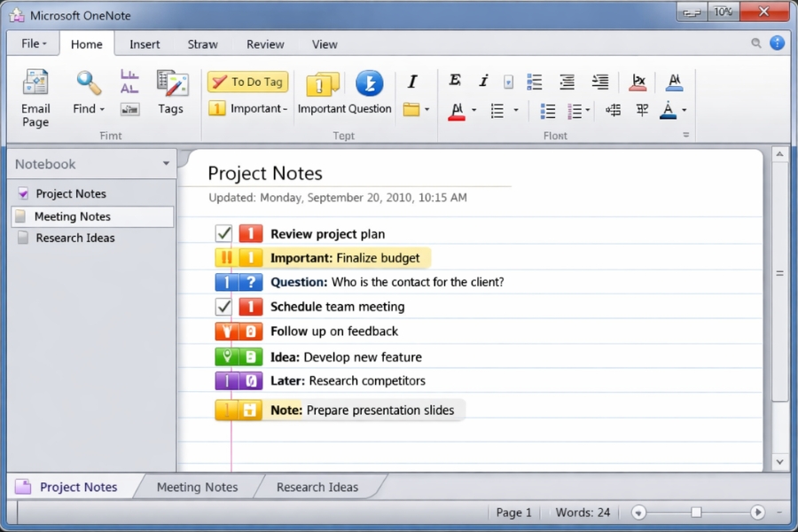Click the search magnifier near ribbon right
798x532 pixels.
click(x=755, y=43)
